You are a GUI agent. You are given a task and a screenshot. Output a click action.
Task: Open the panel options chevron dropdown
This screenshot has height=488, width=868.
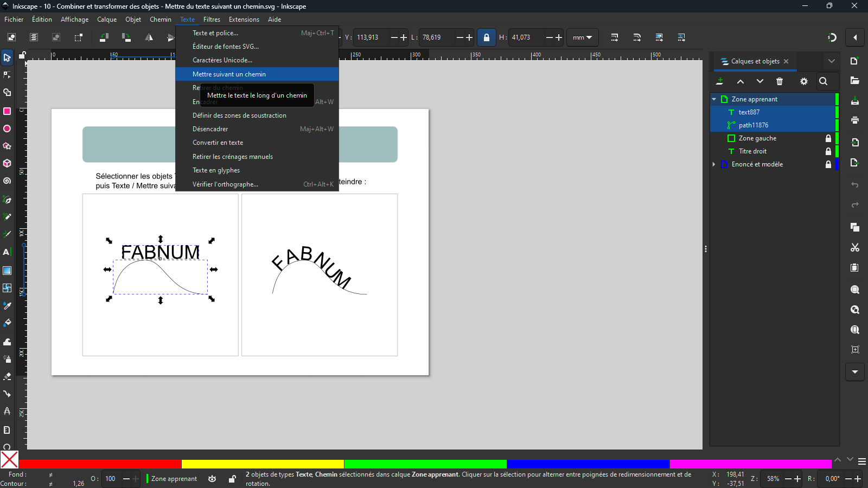(x=832, y=61)
